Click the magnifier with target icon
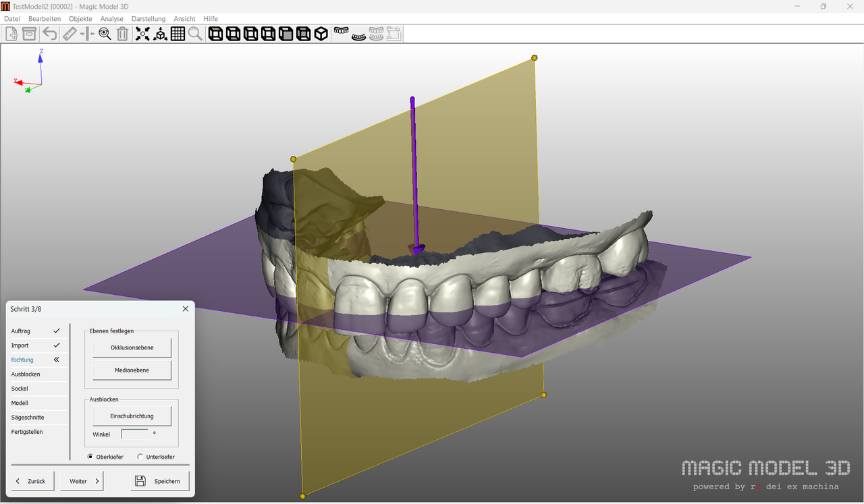 105,34
